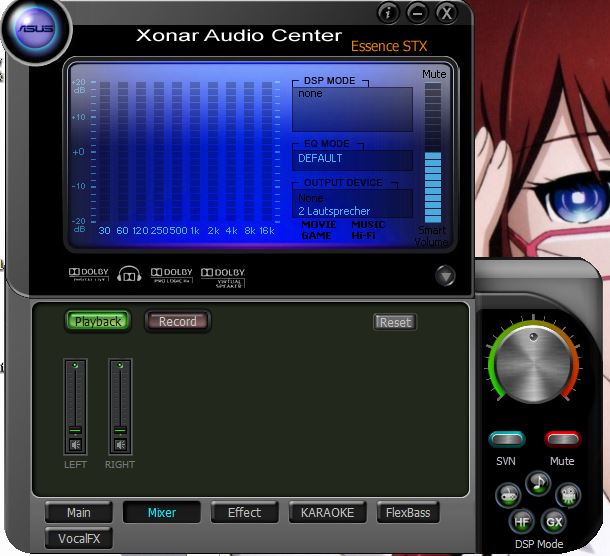Image resolution: width=610 pixels, height=556 pixels.
Task: Click the LEFT channel green indicator light
Action: point(75,365)
